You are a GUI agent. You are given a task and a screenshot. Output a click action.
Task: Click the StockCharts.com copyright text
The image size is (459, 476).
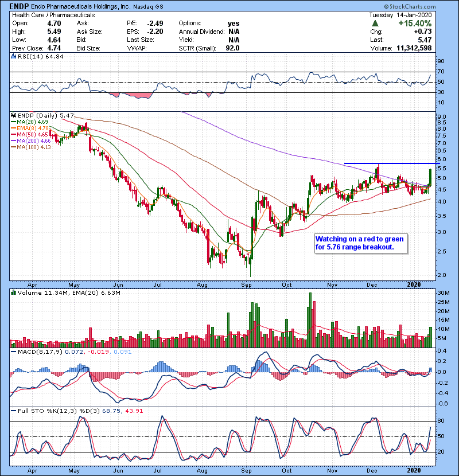click(x=410, y=6)
